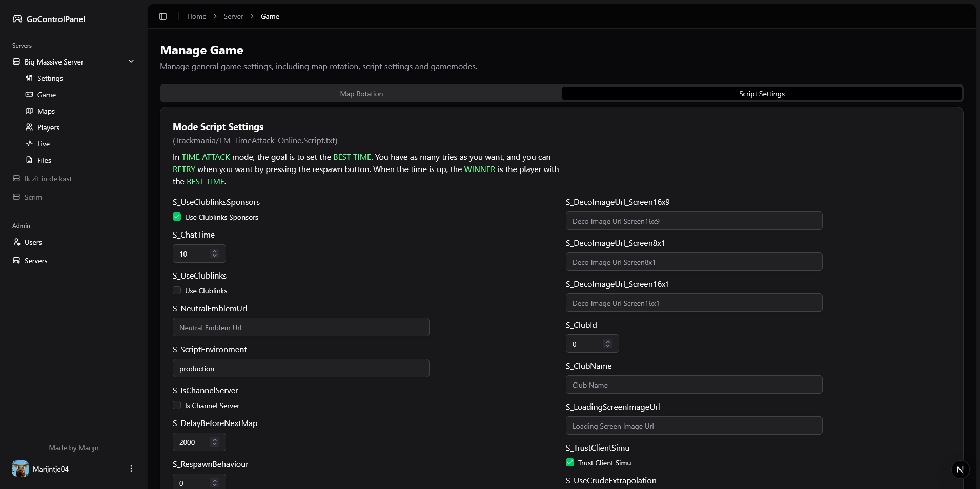Select the Script Settings tab

coord(762,94)
